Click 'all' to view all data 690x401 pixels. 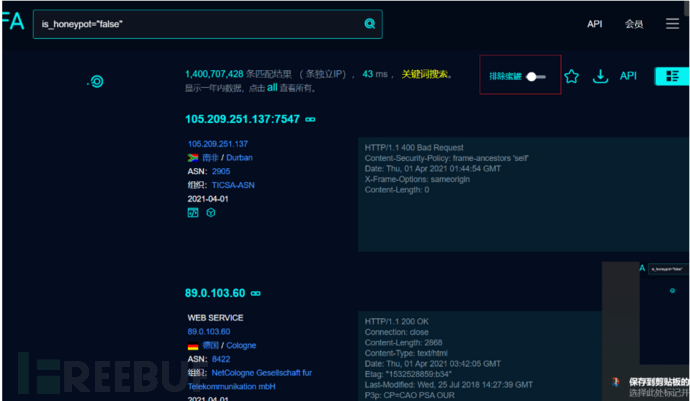coord(272,88)
